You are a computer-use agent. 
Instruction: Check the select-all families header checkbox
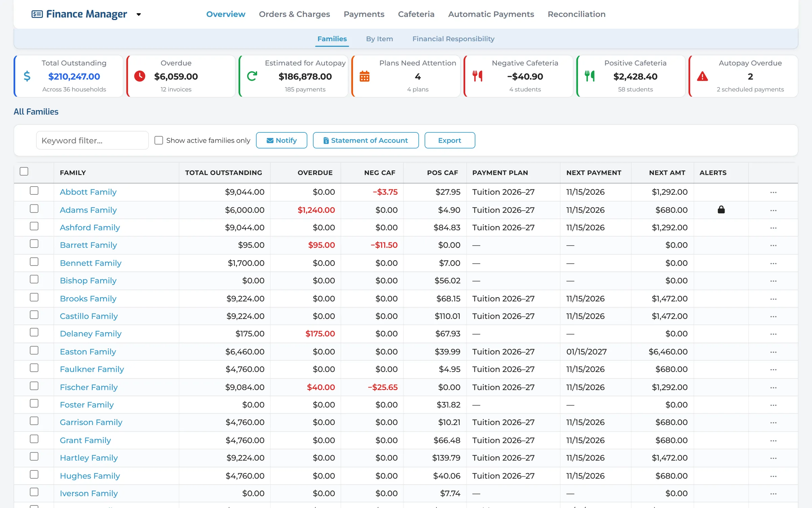tap(24, 171)
